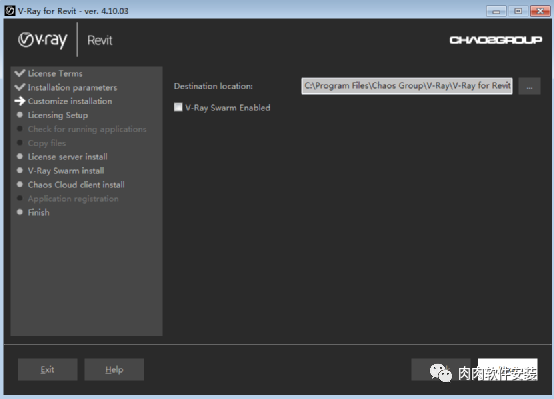Close the V-Ray installer window

[540, 11]
